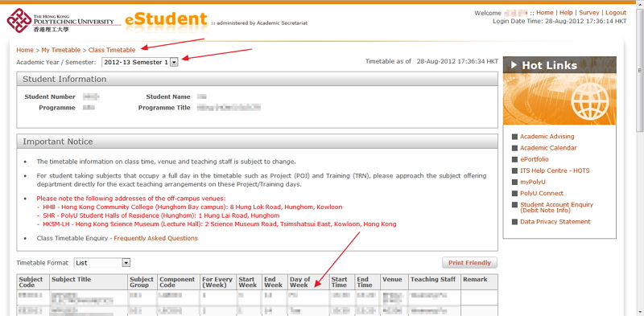Screen dimensions: 644x316
Task: Click the Print Friendly button
Action: pyautogui.click(x=469, y=263)
